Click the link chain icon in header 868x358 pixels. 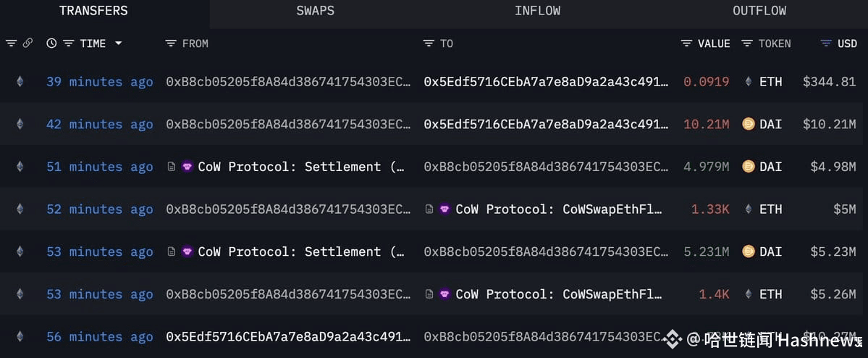coord(28,43)
